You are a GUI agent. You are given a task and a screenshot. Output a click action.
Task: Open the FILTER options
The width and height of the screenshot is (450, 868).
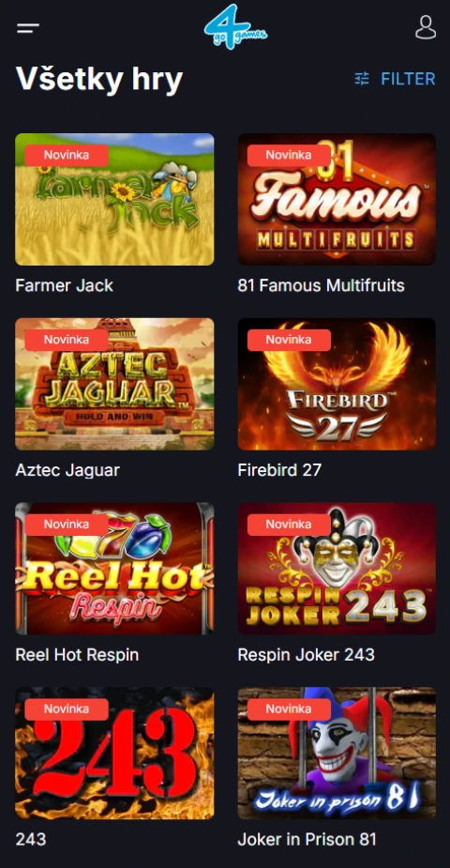(396, 79)
